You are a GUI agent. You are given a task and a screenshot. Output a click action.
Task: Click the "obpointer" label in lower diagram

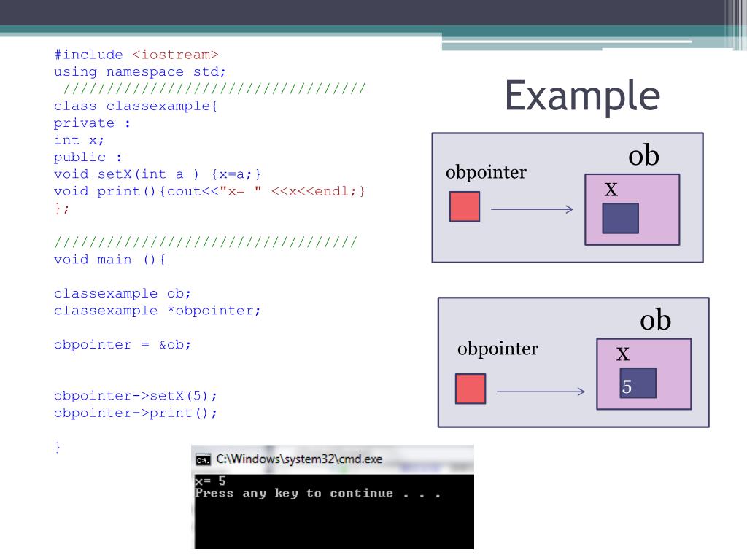(498, 349)
